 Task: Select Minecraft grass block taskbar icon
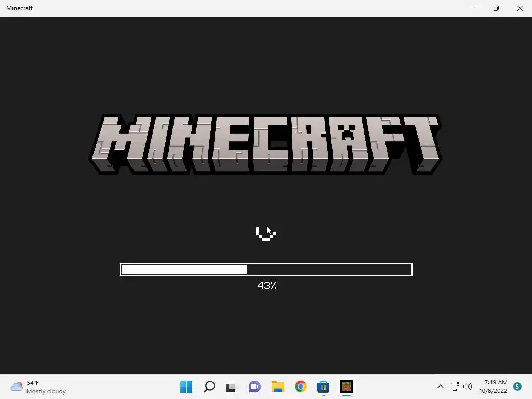[347, 387]
